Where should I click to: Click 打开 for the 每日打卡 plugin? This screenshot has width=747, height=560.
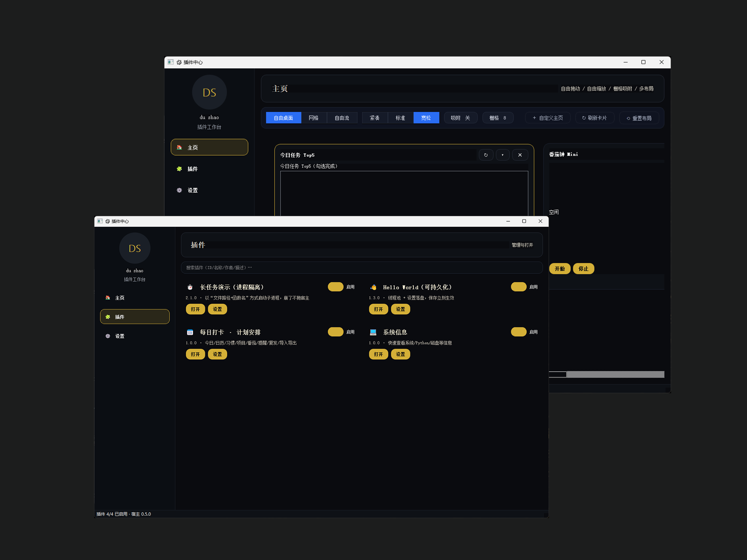(195, 354)
